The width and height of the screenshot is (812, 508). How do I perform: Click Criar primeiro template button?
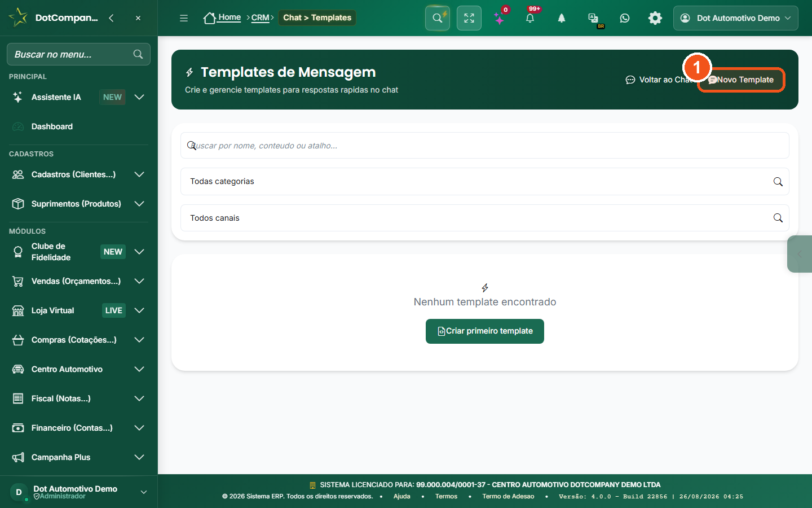[x=485, y=331]
